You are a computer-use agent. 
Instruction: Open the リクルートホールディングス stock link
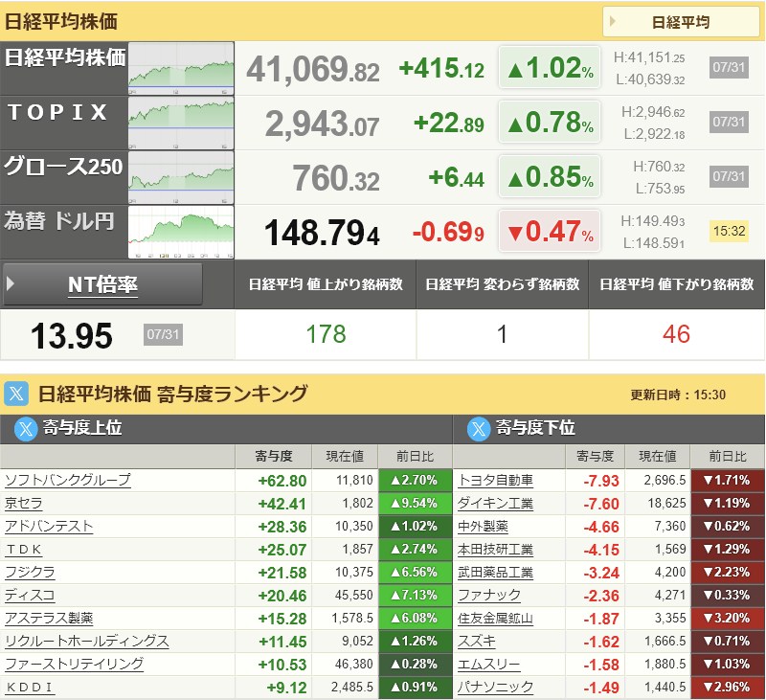(x=87, y=641)
